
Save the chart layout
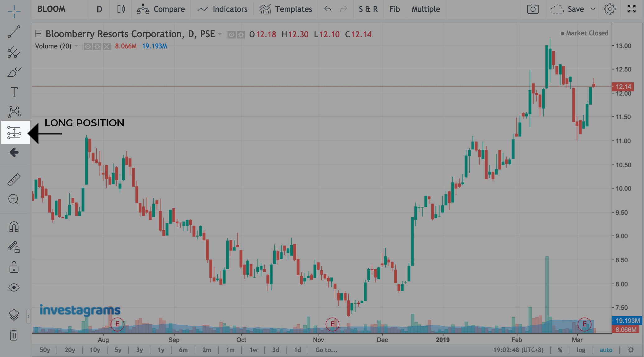[x=568, y=9]
